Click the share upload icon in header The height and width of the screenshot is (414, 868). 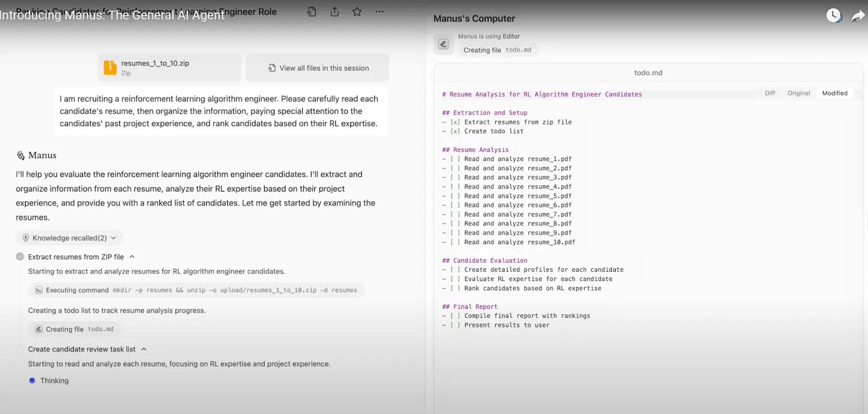tap(335, 11)
